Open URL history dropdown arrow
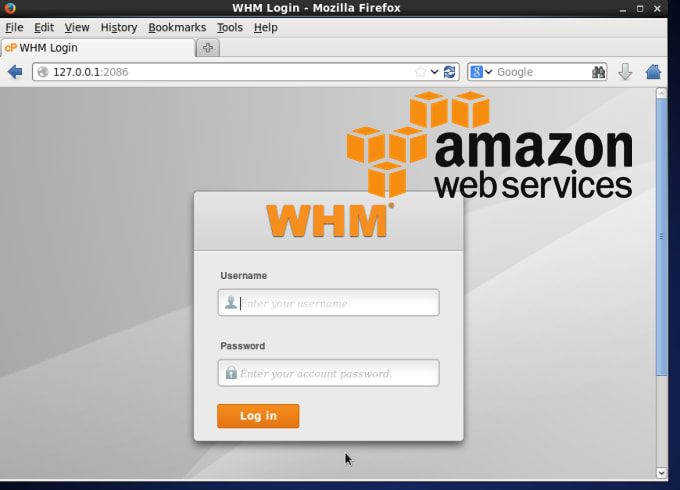680x490 pixels. point(435,72)
